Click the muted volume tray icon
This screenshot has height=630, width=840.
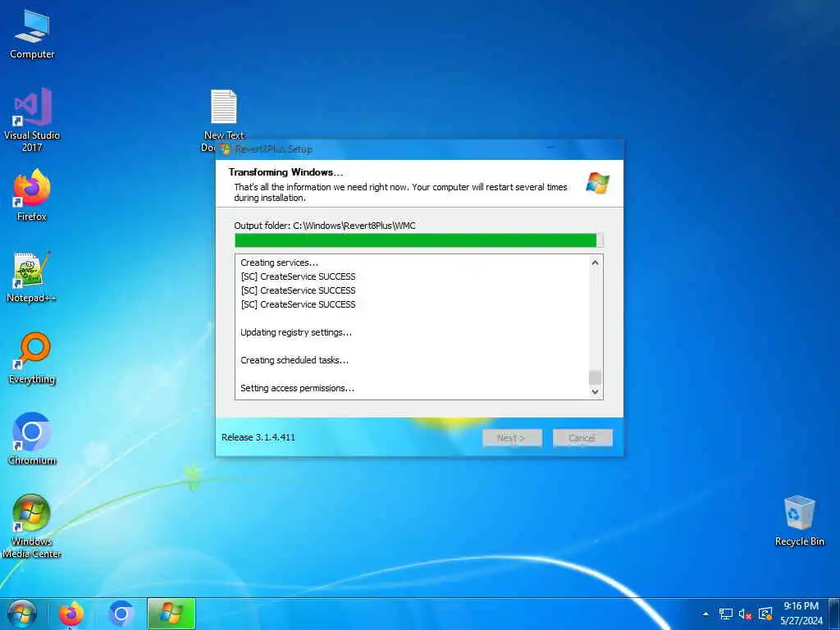pos(745,614)
